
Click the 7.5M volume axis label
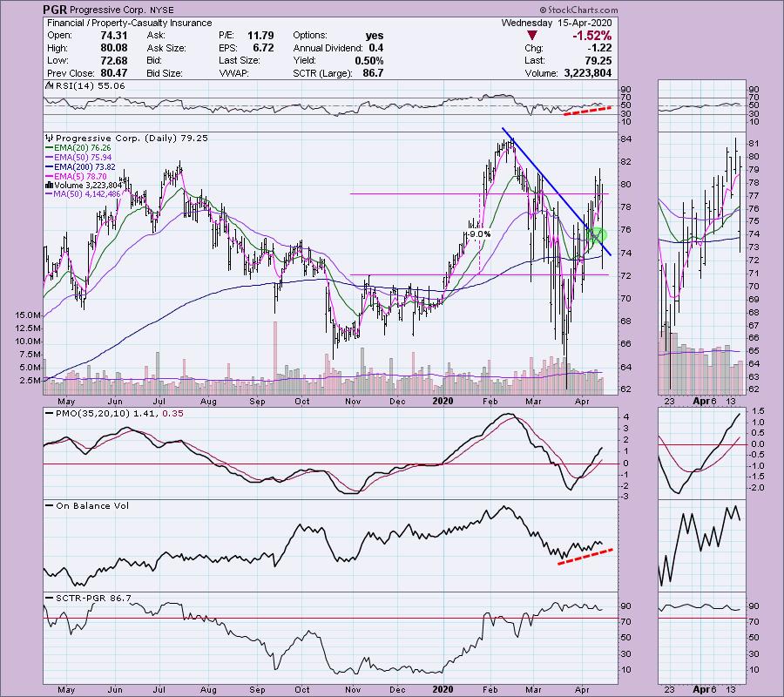30,355
